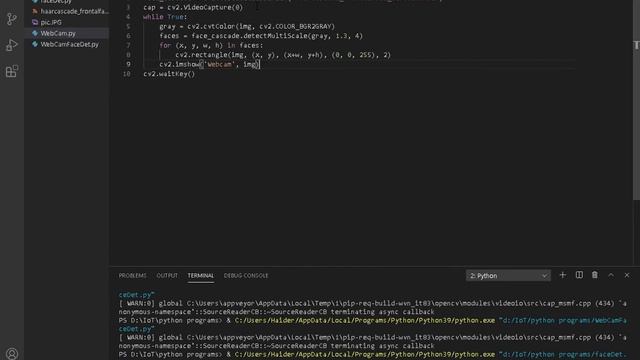Click the detectMultiScale code line
The image size is (640, 360).
261,36
